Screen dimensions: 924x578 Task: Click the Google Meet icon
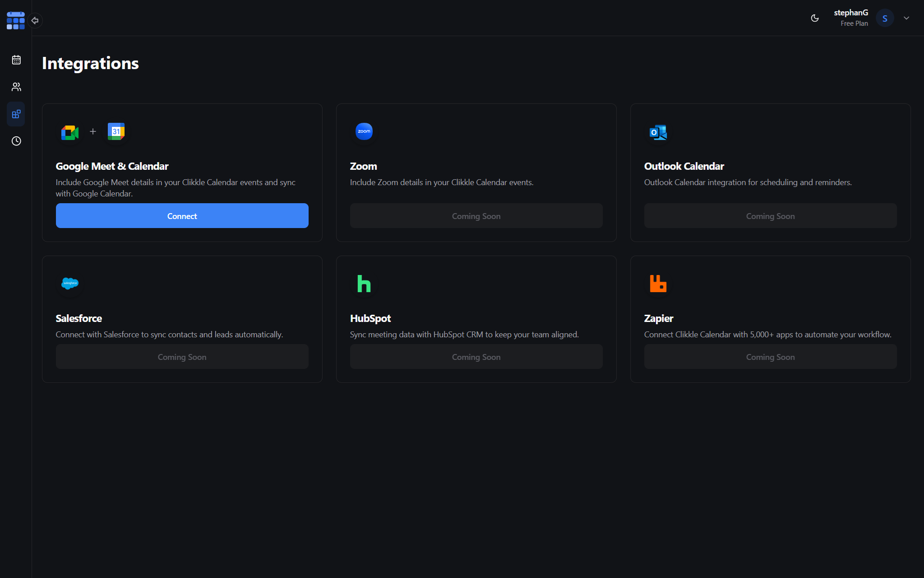[70, 132]
